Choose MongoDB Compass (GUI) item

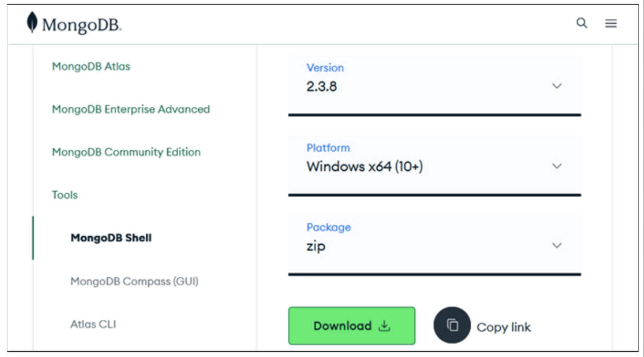point(134,281)
